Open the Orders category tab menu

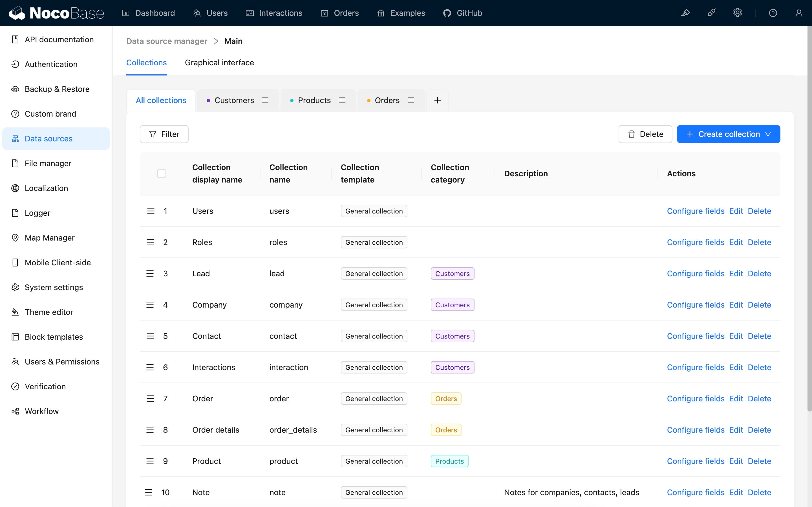point(411,100)
